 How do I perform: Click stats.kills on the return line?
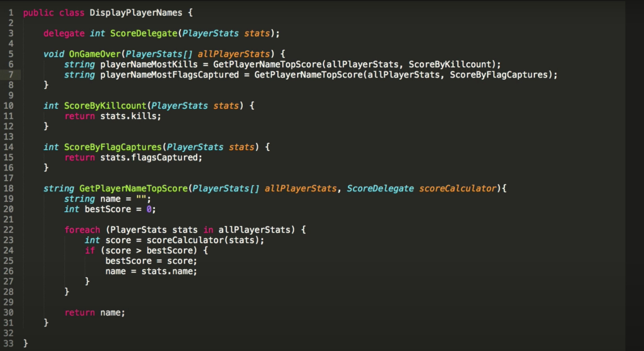click(x=128, y=116)
